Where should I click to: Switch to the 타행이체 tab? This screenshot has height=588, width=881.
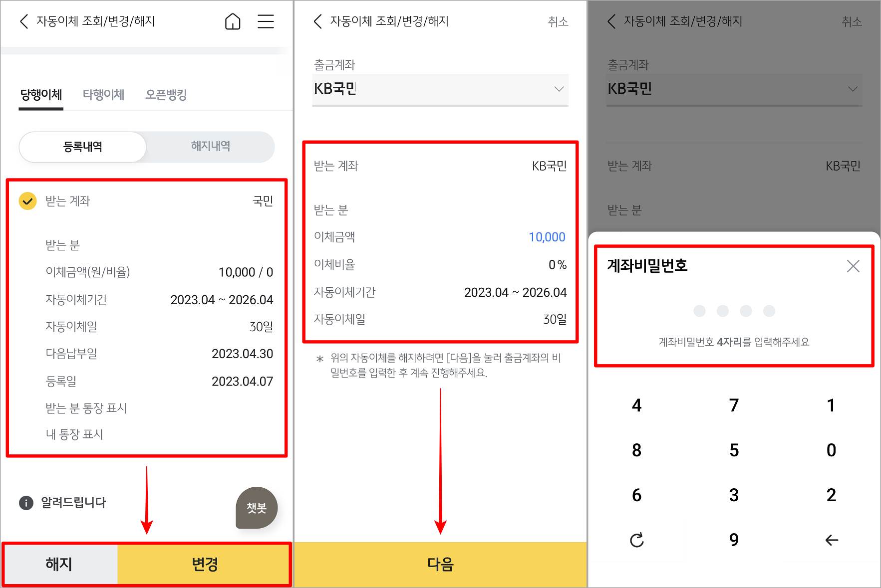pyautogui.click(x=103, y=95)
